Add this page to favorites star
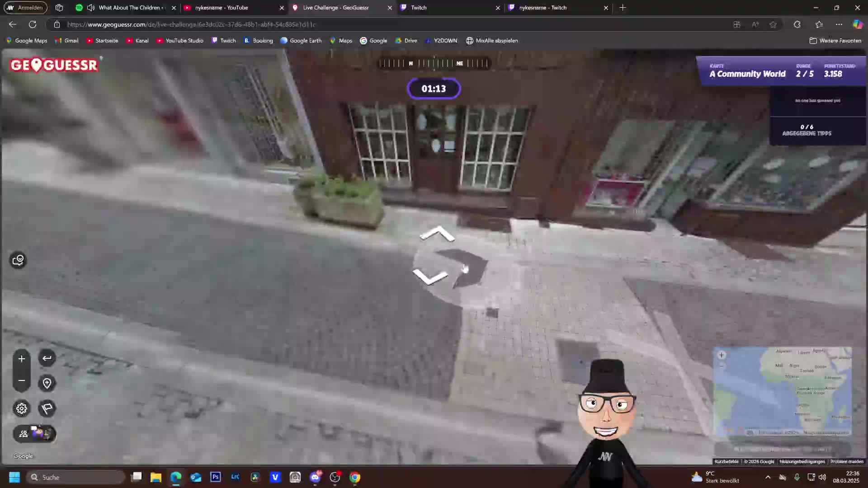 pos(773,24)
